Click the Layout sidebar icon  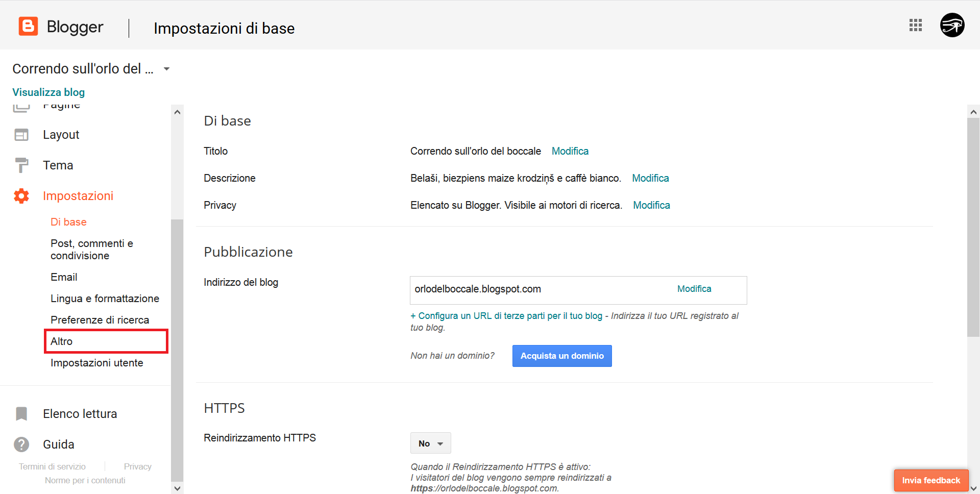pyautogui.click(x=21, y=135)
